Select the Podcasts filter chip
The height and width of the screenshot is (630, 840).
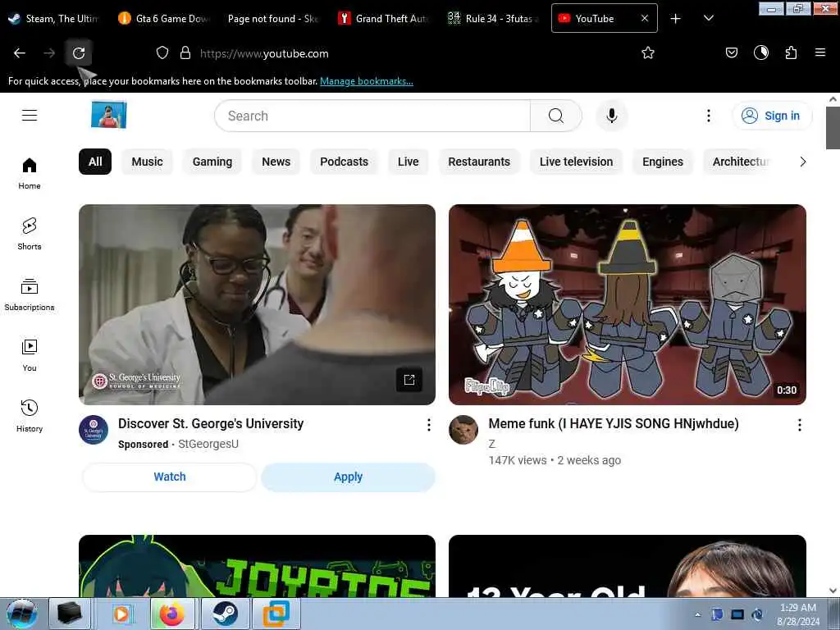tap(344, 162)
